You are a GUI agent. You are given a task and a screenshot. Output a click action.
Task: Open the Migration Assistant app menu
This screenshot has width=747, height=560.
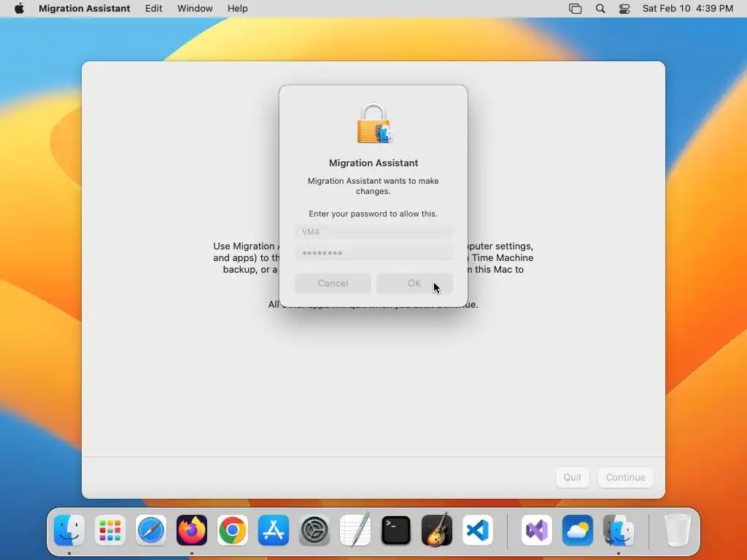coord(85,9)
